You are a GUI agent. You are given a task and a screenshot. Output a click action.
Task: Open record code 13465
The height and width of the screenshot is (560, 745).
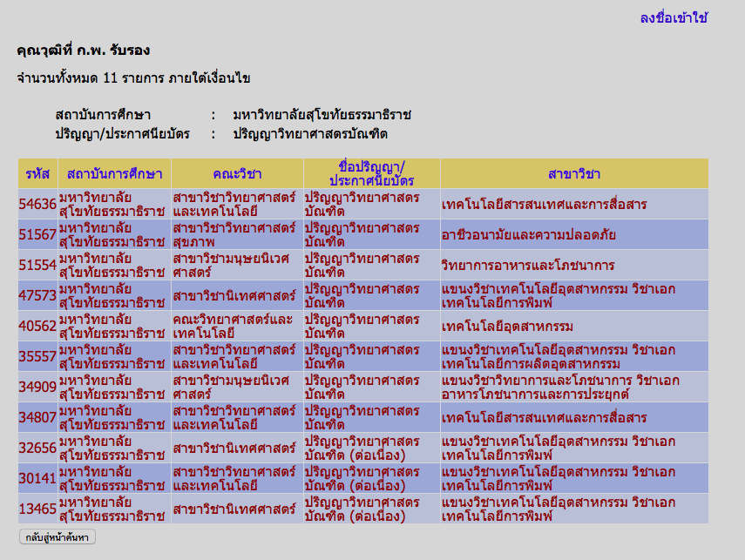tap(37, 509)
